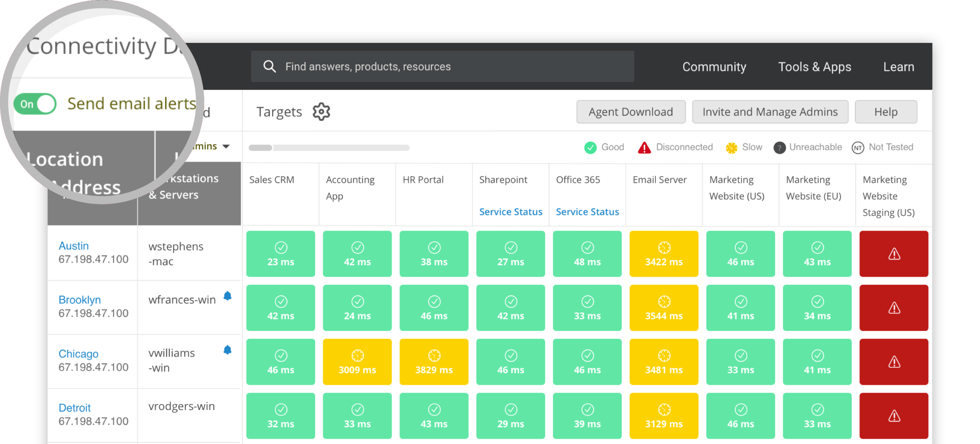Click Brooklyn Accounting App 24 ms tile
The width and height of the screenshot is (980, 444).
[357, 308]
